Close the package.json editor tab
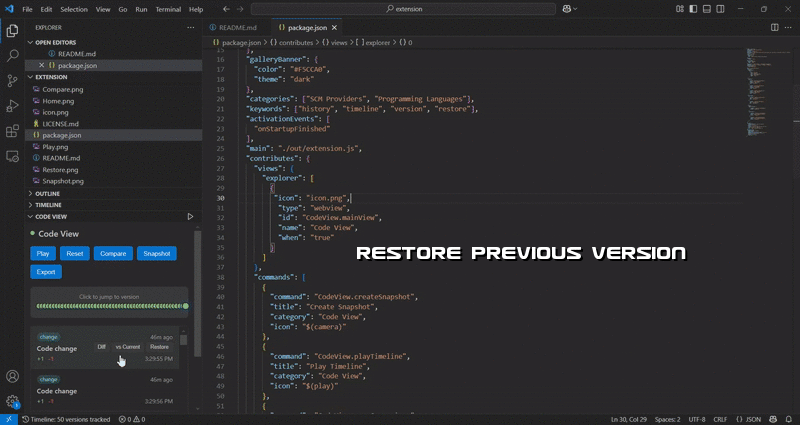Viewport: 800px width, 425px height. tap(334, 28)
